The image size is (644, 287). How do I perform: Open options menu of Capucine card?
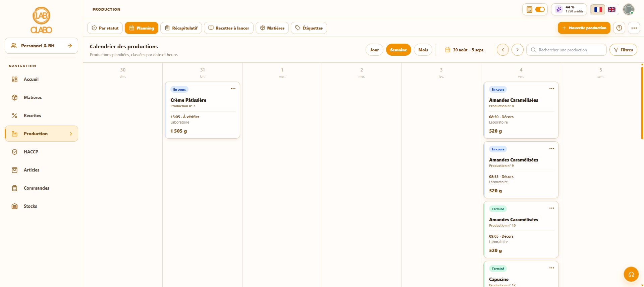552,268
